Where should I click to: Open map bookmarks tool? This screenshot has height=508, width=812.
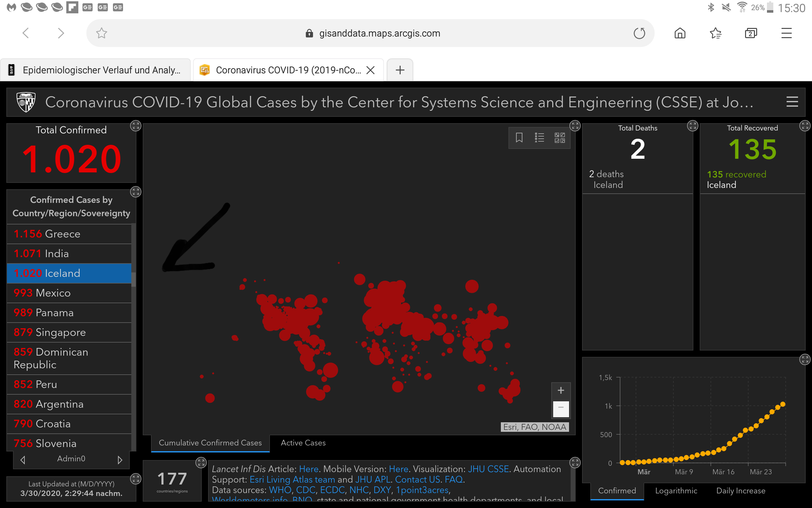(x=519, y=137)
